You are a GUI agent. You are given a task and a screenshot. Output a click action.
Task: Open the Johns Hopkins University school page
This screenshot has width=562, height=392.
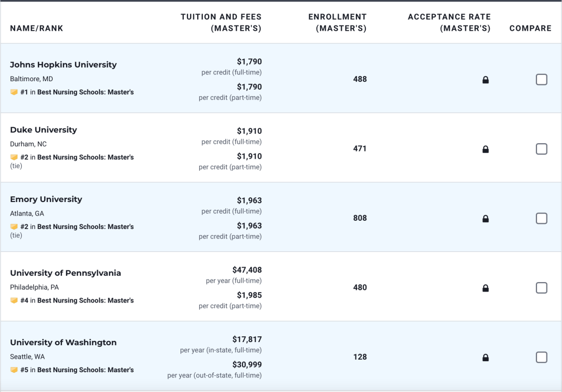click(x=63, y=65)
